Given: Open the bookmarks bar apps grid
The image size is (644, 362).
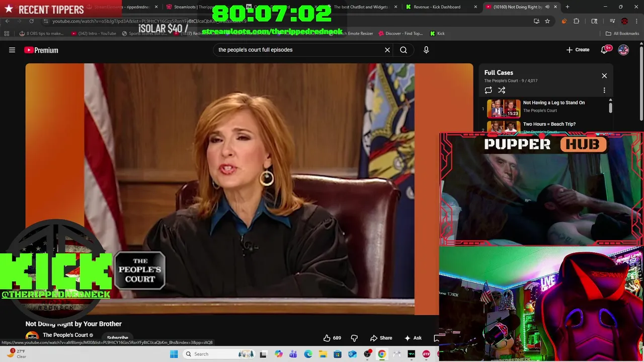Looking at the screenshot, I should (x=7, y=34).
